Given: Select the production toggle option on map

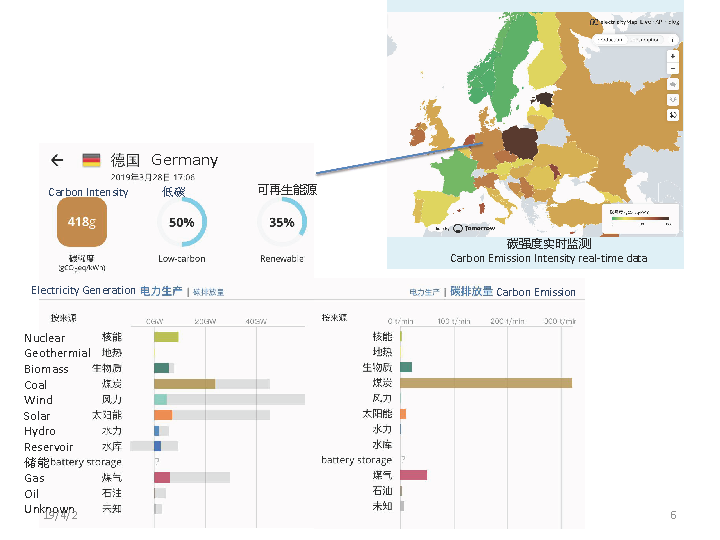Looking at the screenshot, I should (x=610, y=39).
